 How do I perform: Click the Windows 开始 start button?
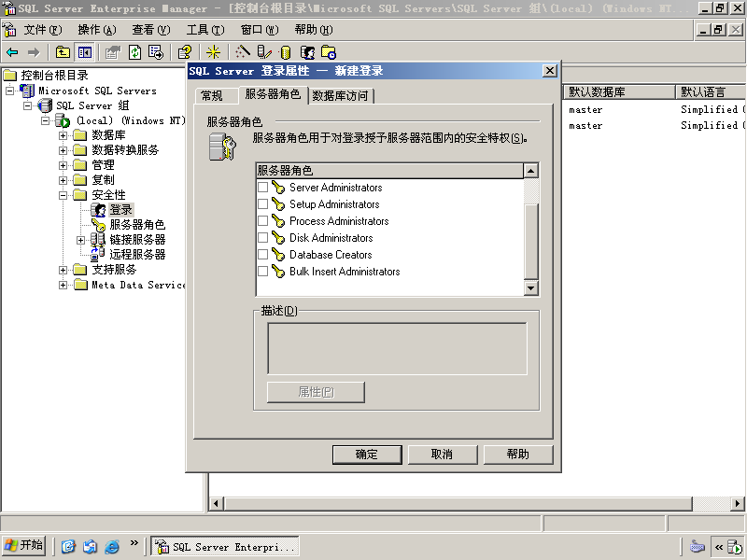pyautogui.click(x=24, y=545)
